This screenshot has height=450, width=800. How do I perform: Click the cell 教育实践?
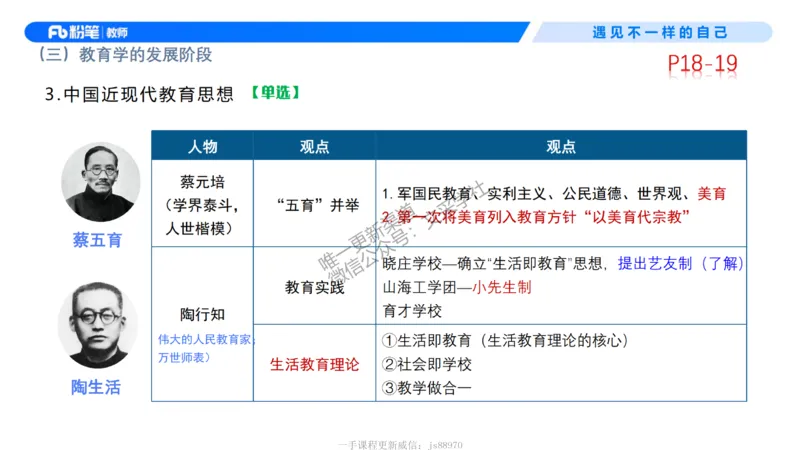[314, 287]
